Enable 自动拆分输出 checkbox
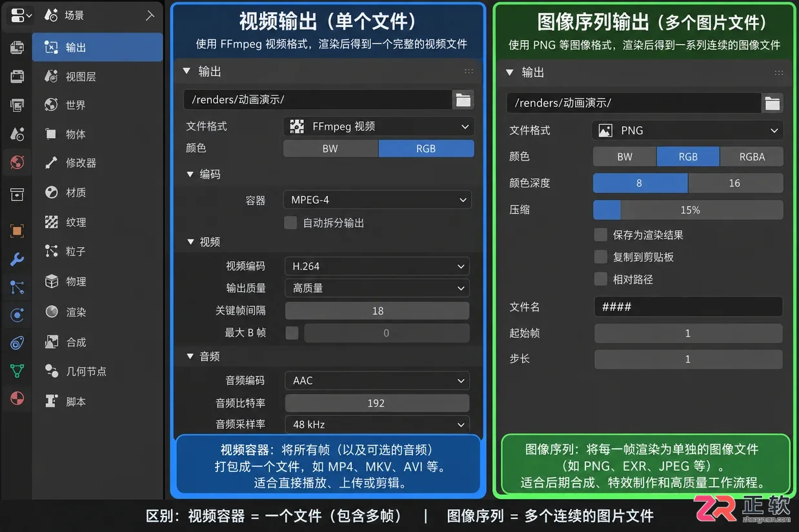Viewport: 799px width, 532px height. click(x=290, y=223)
